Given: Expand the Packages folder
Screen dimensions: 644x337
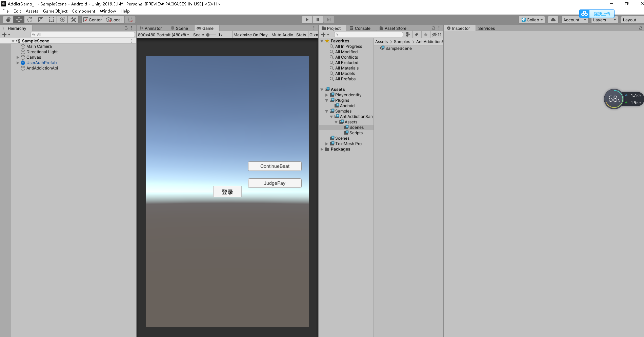Looking at the screenshot, I should pos(322,149).
